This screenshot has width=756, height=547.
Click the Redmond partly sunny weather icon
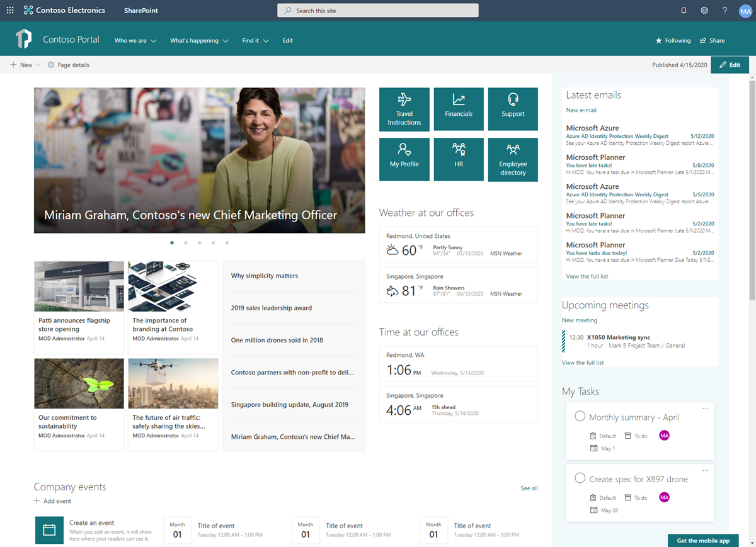(392, 250)
